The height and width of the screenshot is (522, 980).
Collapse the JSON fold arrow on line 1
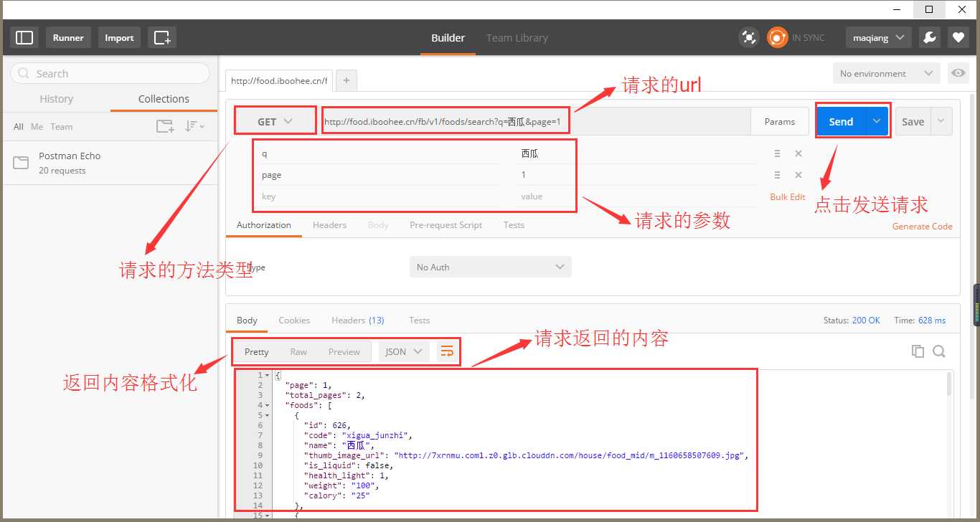point(267,375)
